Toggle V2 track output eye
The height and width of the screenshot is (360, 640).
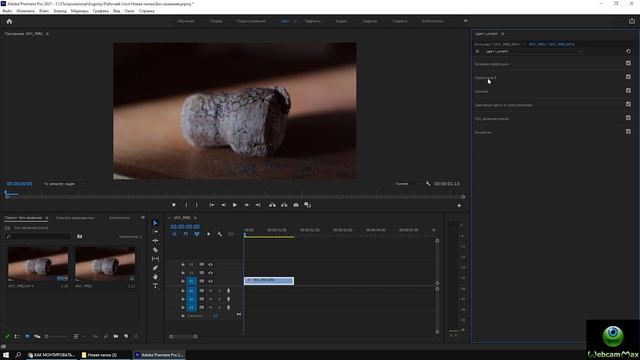click(210, 273)
